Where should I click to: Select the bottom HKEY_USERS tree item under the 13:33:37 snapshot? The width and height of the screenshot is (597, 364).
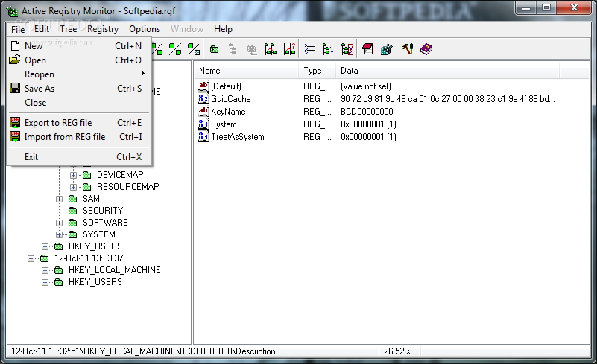95,282
